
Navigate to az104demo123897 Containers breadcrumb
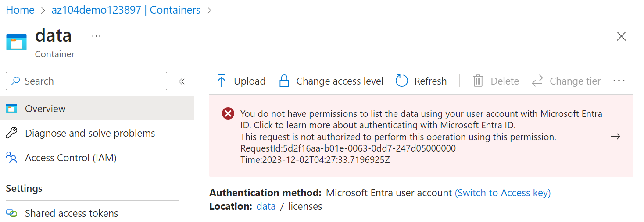126,10
